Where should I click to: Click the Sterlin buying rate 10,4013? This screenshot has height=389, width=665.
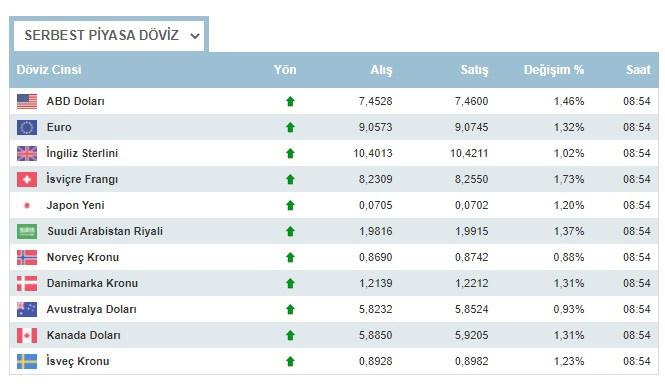pyautogui.click(x=373, y=154)
